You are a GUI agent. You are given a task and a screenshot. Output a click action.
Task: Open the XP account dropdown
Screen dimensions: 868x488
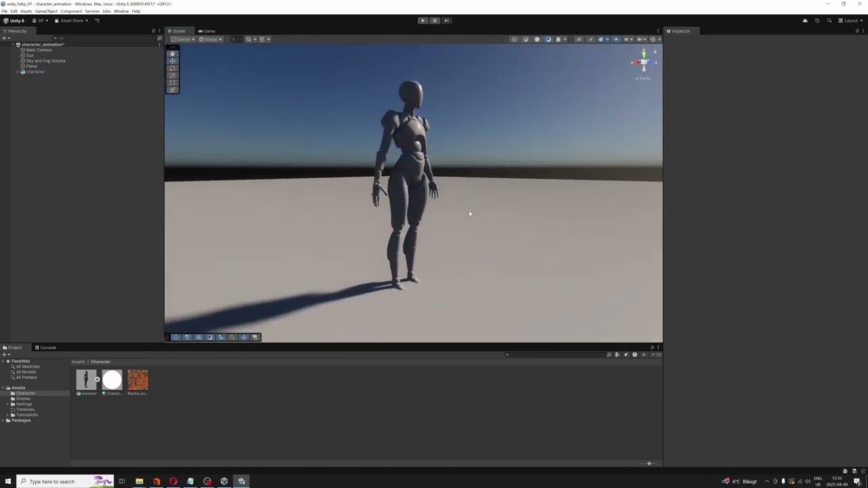pyautogui.click(x=40, y=20)
